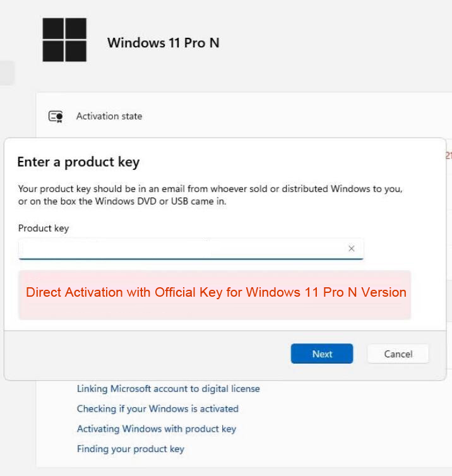Click the Activation state certificate icon
This screenshot has height=476, width=452.
click(56, 116)
